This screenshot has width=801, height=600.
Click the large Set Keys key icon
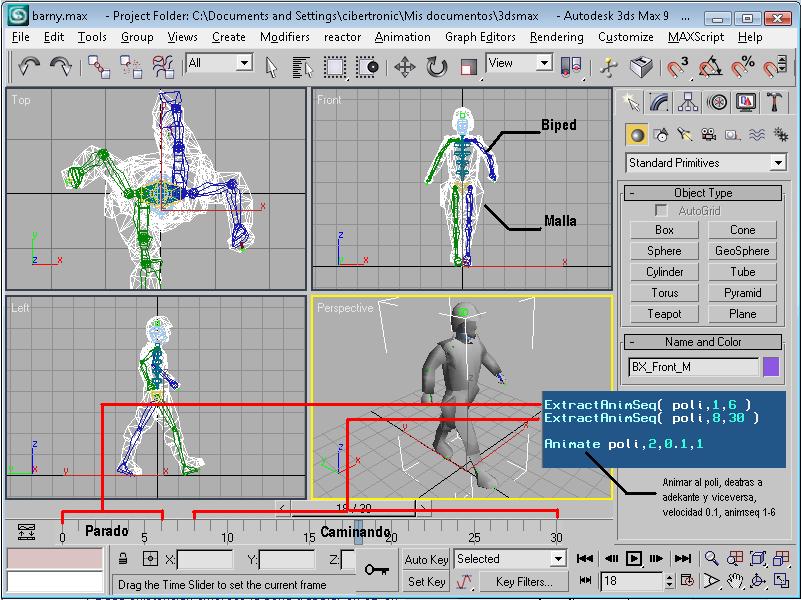click(377, 569)
